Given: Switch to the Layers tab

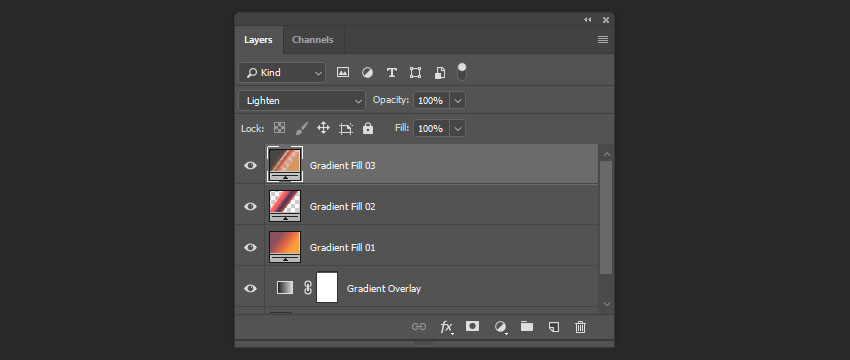Looking at the screenshot, I should coord(258,40).
